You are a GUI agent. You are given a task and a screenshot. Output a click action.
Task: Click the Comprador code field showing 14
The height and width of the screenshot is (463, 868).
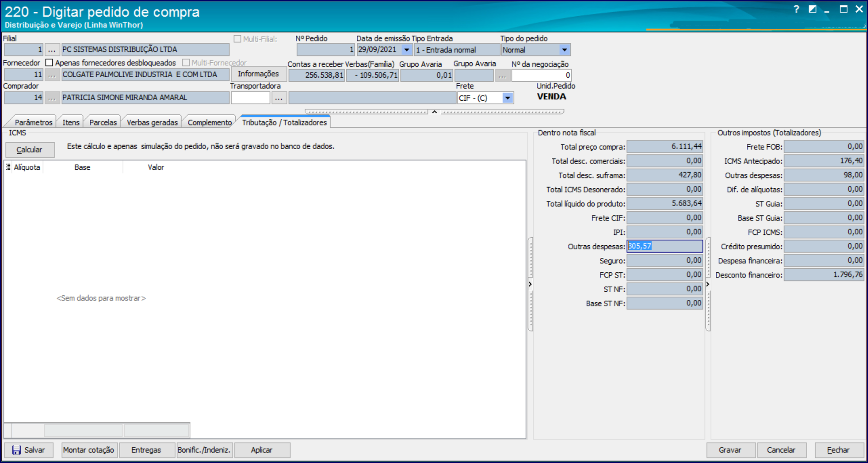point(23,98)
